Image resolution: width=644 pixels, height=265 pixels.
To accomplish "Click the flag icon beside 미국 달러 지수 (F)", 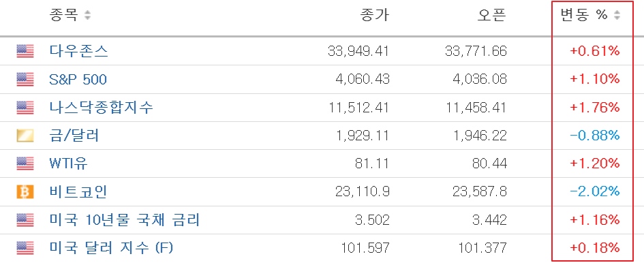I will (25, 248).
